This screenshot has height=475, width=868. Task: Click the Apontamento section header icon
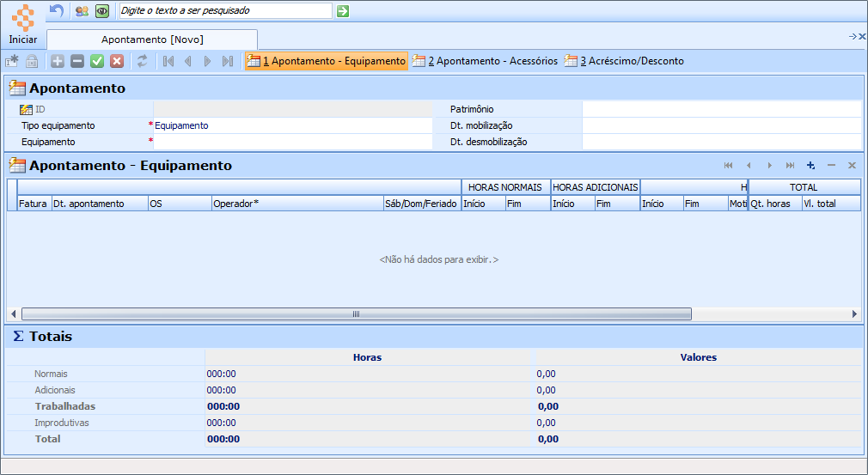tap(18, 88)
